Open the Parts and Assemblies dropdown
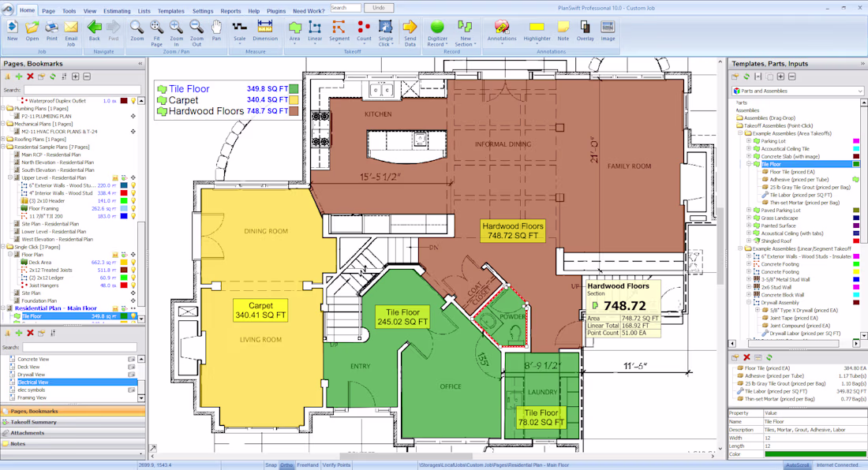Viewport: 868px width, 470px height. [x=798, y=91]
